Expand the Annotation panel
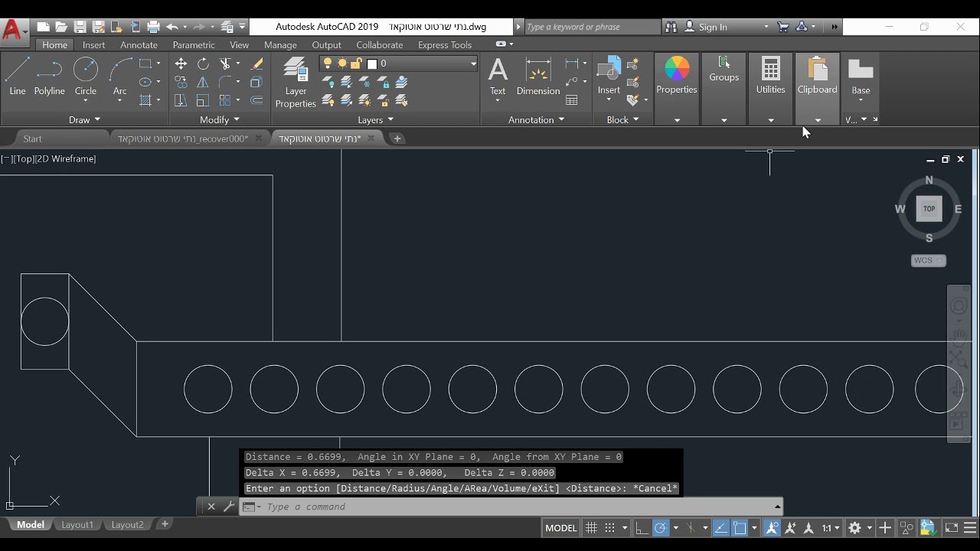 point(536,119)
